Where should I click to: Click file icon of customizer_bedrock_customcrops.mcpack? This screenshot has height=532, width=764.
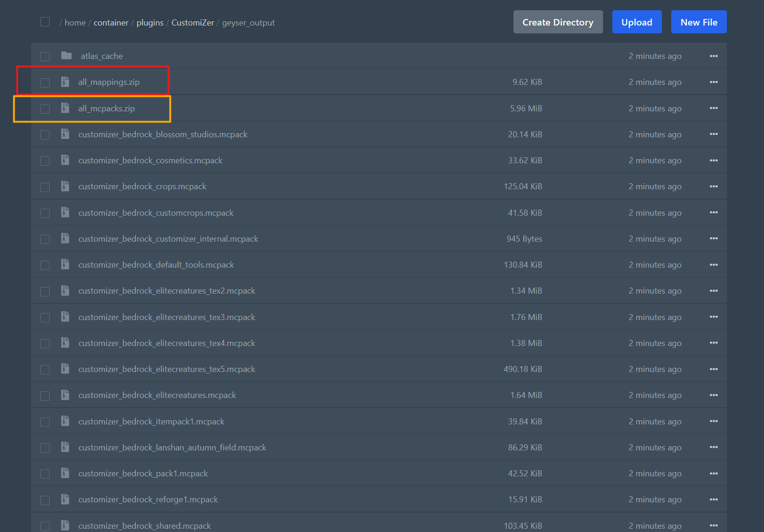point(65,212)
